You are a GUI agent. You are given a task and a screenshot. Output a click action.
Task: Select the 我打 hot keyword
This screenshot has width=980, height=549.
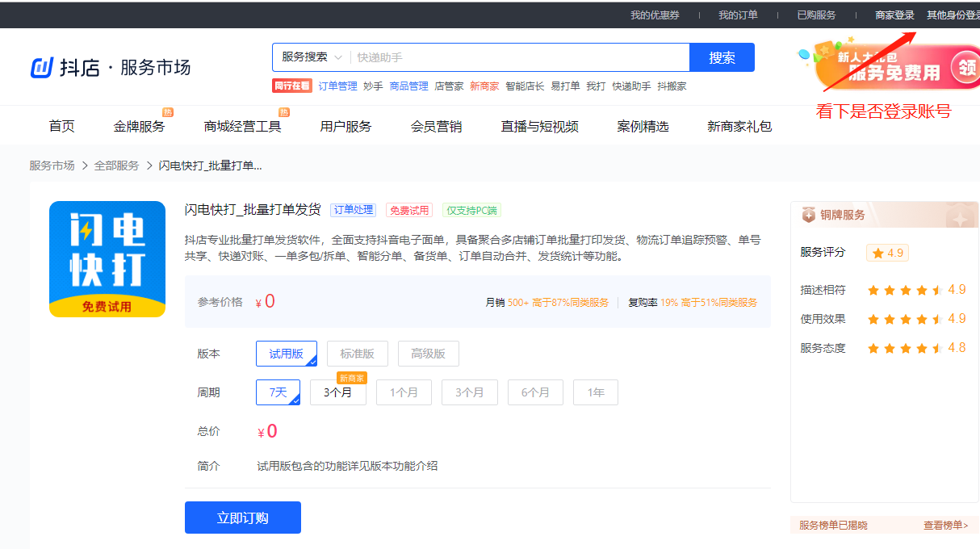click(596, 86)
